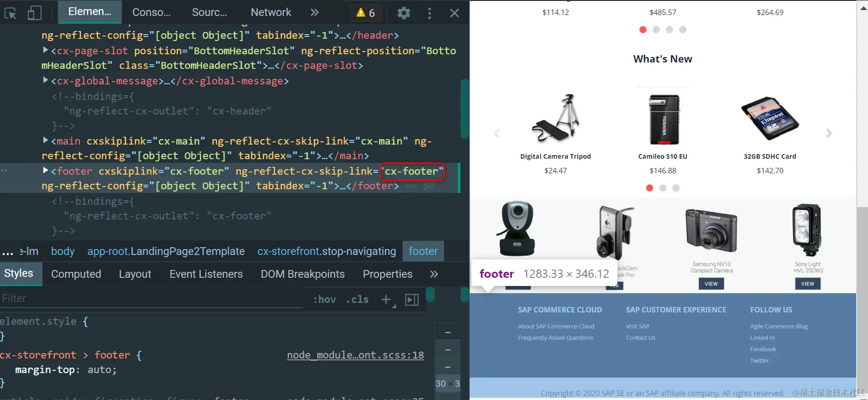Image resolution: width=868 pixels, height=400 pixels.
Task: Click the cx-storefront > footer selector
Action: (65, 355)
